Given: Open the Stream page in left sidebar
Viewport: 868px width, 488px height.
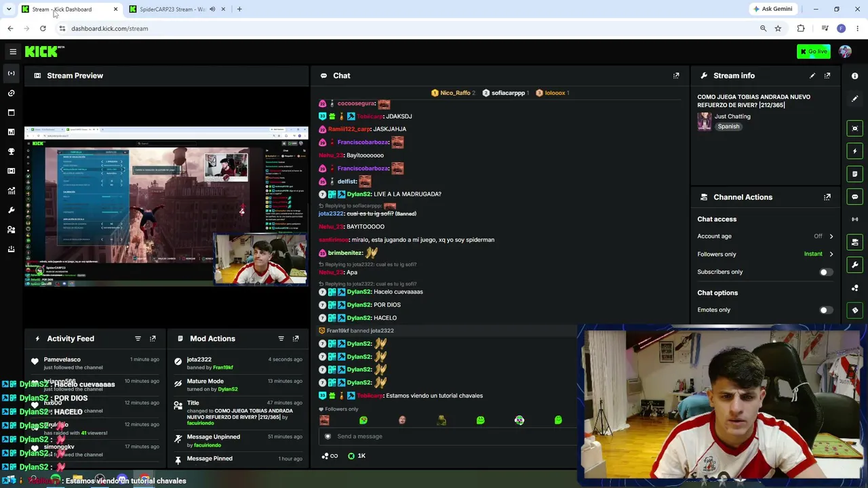Looking at the screenshot, I should click(11, 73).
